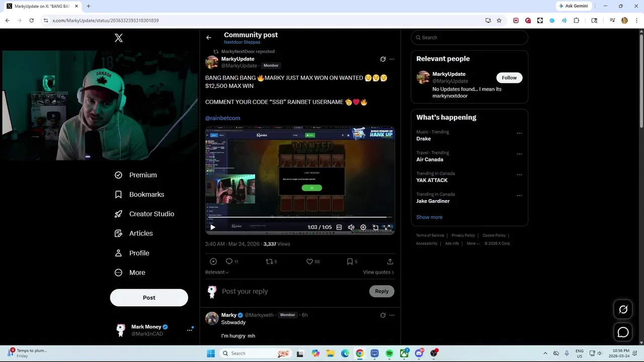Open Grok icon on Marky's reply

click(x=383, y=315)
